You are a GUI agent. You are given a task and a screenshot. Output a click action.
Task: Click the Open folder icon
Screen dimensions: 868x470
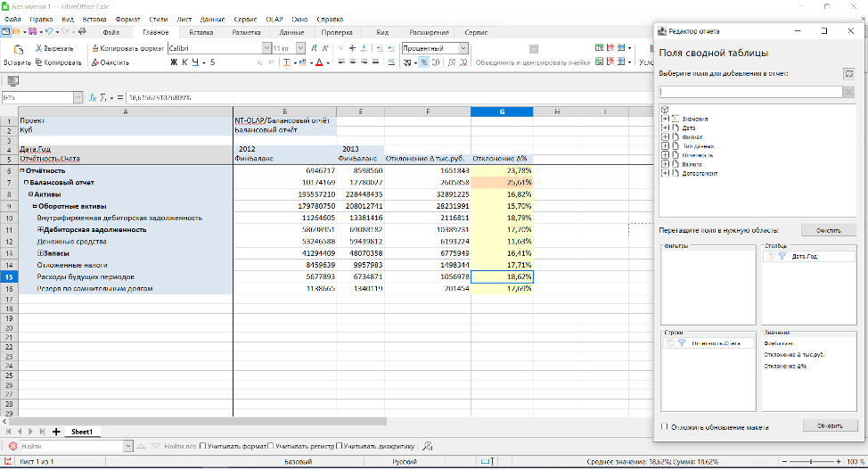(16, 31)
